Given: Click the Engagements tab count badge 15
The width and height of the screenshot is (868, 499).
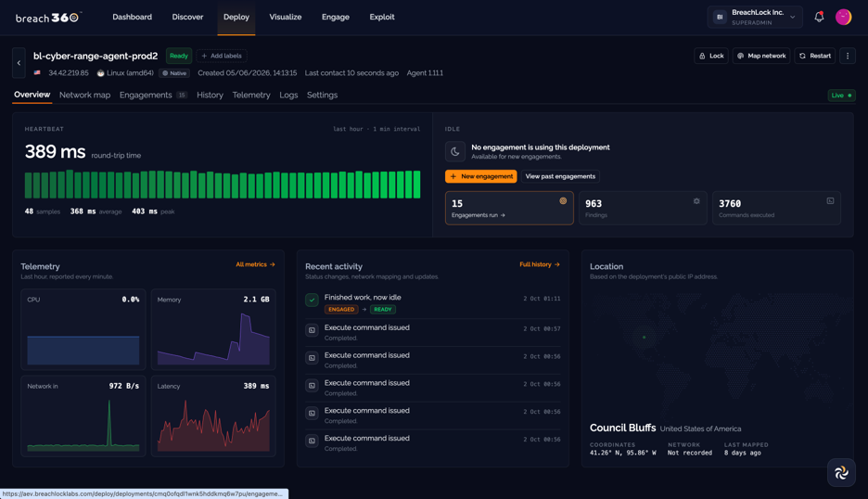Looking at the screenshot, I should coord(182,96).
